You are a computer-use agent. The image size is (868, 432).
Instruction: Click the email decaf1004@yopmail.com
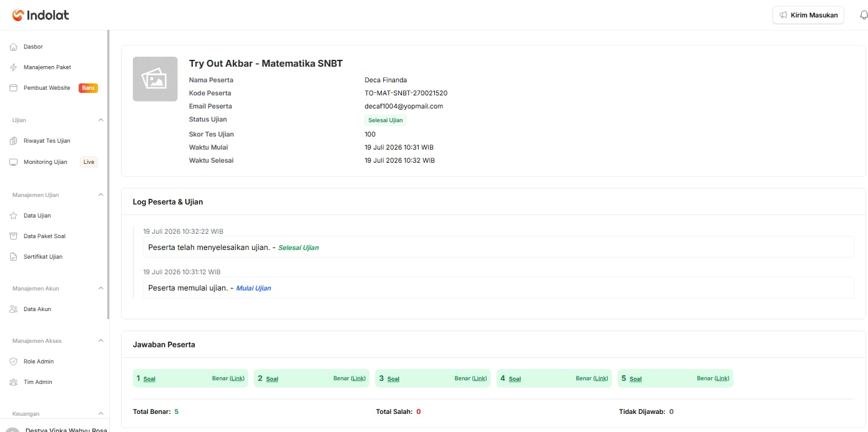pos(404,107)
